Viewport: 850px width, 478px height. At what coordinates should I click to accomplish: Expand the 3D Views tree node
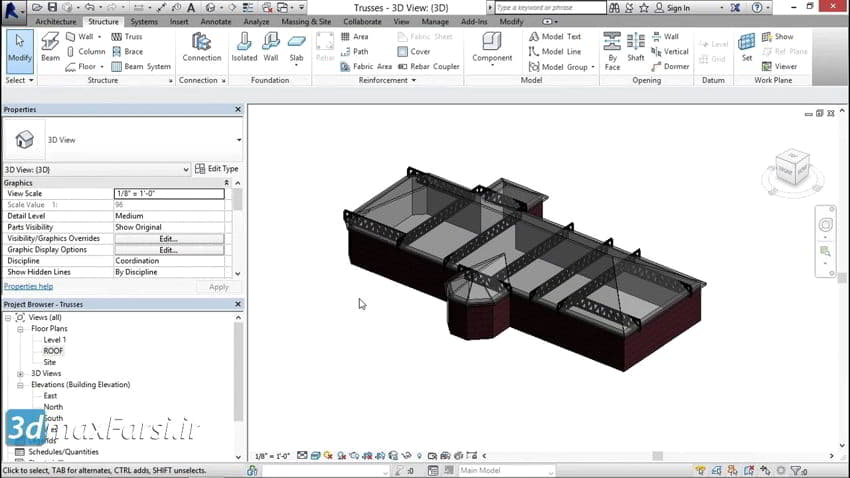[x=20, y=373]
